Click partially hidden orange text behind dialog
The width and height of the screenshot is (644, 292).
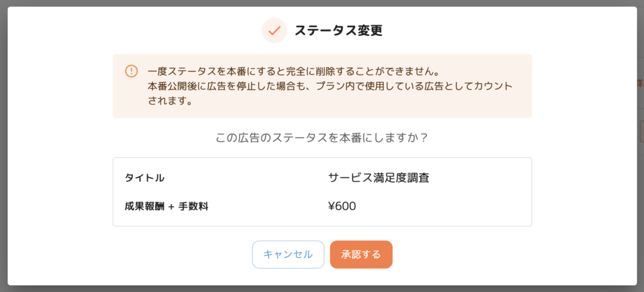tap(641, 82)
